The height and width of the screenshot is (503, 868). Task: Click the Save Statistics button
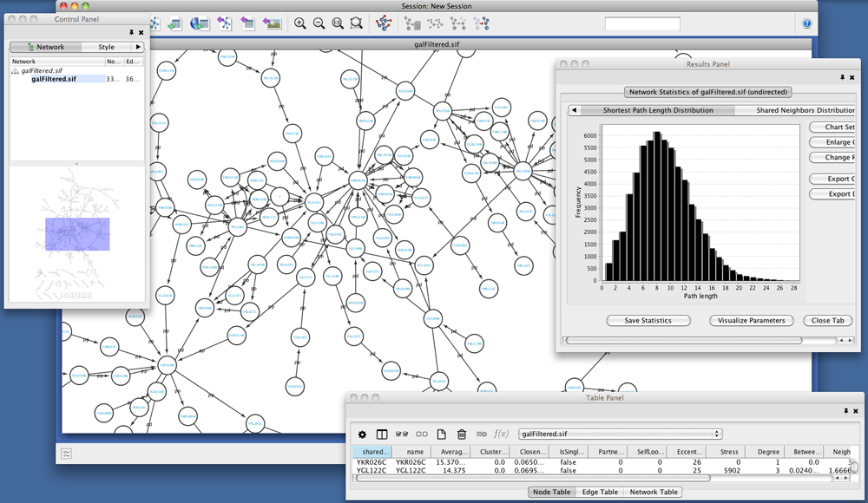coord(648,320)
